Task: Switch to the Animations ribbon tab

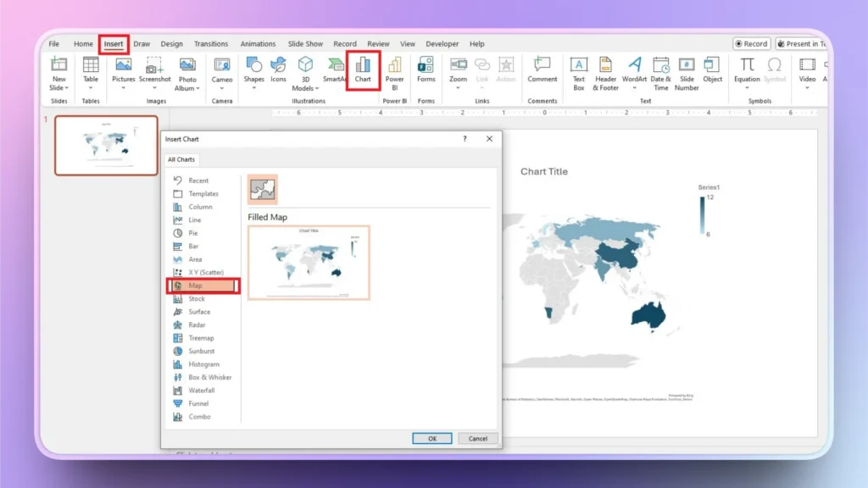Action: coord(258,43)
